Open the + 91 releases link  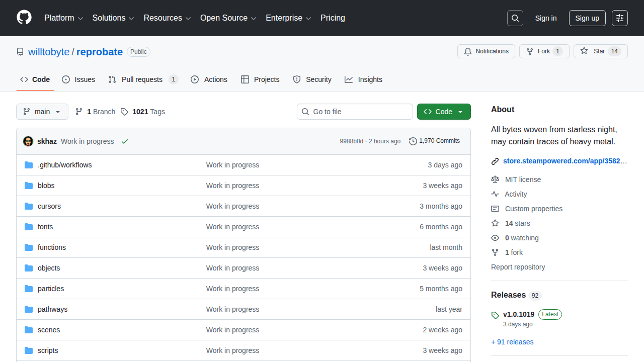click(512, 342)
